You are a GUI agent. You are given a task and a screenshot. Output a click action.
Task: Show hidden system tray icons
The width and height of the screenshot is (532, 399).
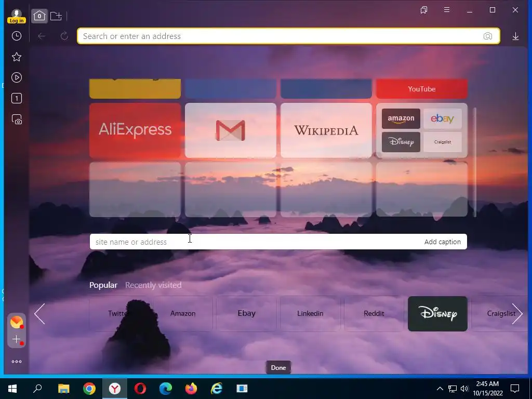[440, 389]
